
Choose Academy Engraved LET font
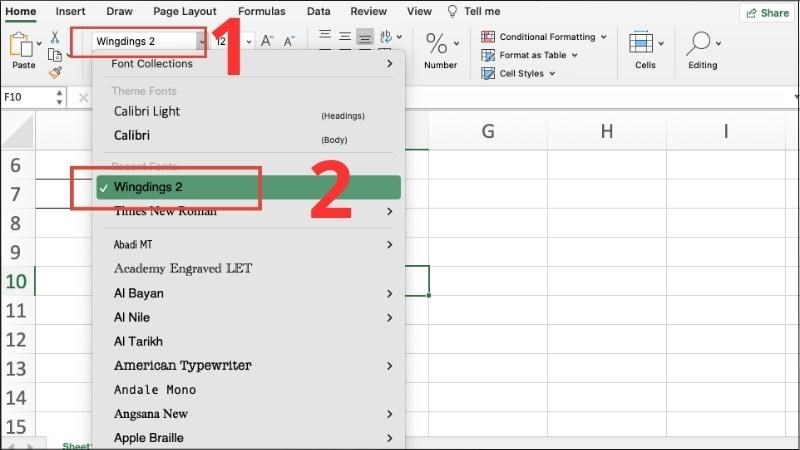[248, 268]
